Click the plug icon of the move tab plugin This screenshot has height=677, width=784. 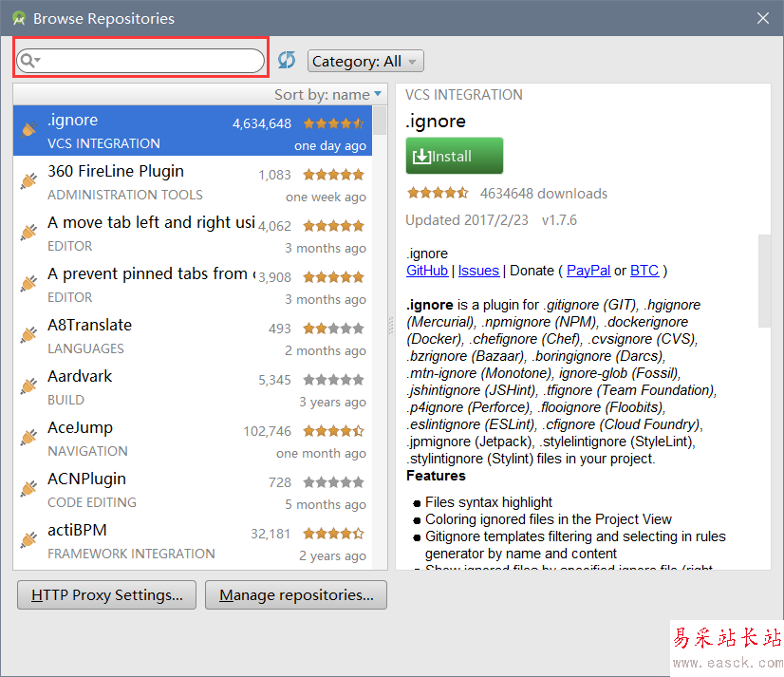[29, 233]
